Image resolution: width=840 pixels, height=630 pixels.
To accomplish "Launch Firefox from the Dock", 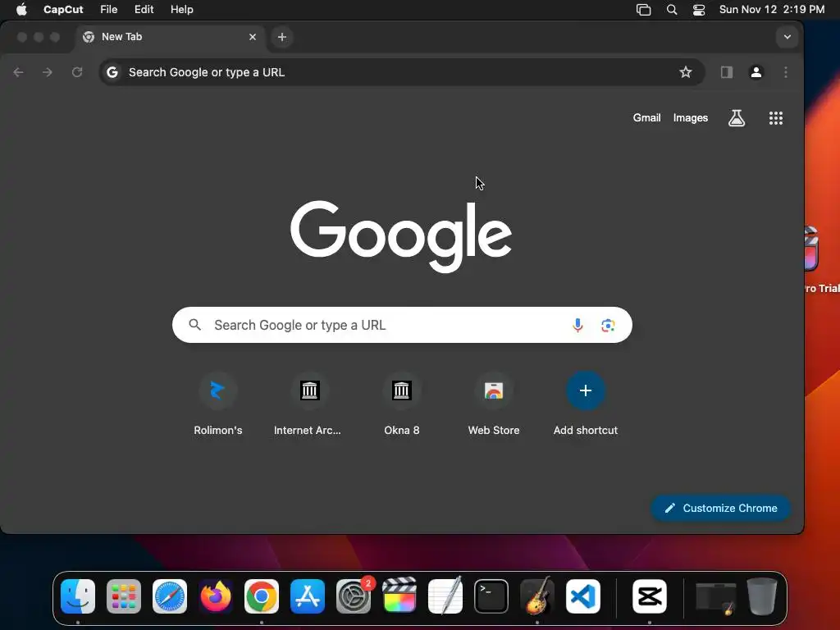I will [216, 596].
